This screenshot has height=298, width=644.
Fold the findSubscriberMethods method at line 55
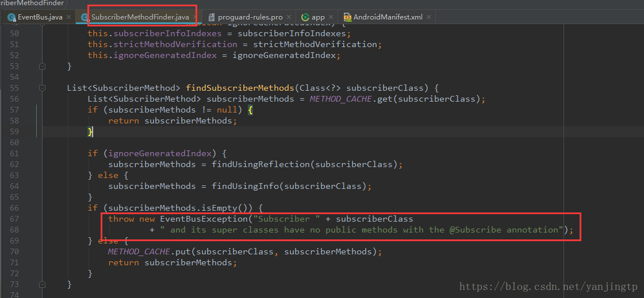pyautogui.click(x=42, y=88)
